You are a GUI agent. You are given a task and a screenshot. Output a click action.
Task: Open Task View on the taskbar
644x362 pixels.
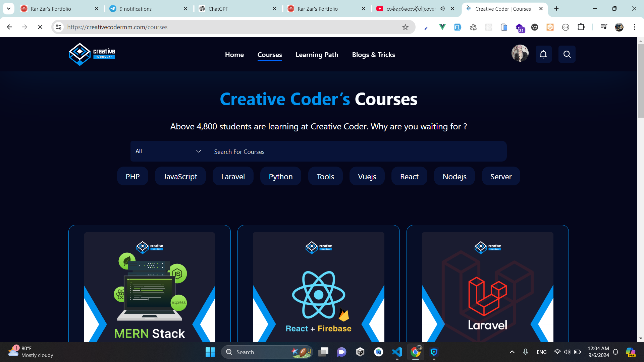(323, 352)
